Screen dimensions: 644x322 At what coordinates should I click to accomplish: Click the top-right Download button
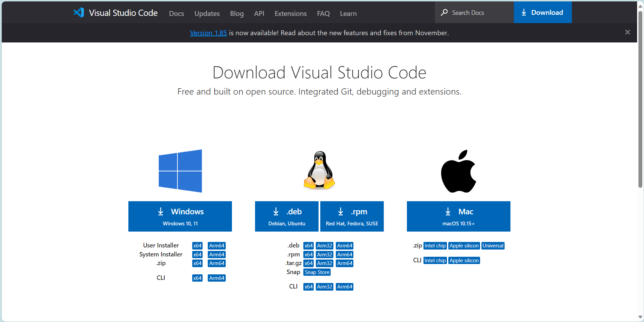click(x=543, y=12)
